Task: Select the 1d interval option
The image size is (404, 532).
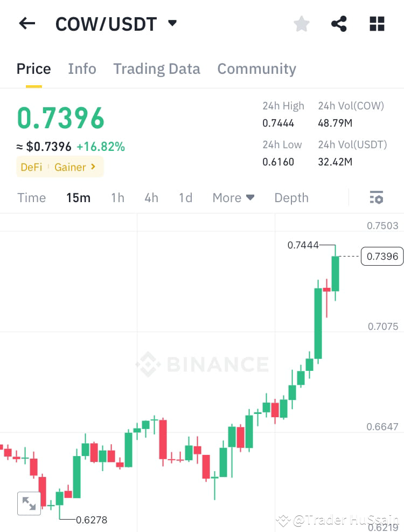Action: [x=185, y=197]
